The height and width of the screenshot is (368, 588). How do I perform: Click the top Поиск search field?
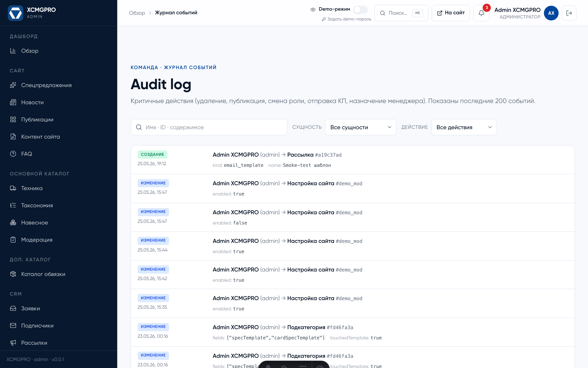click(401, 13)
